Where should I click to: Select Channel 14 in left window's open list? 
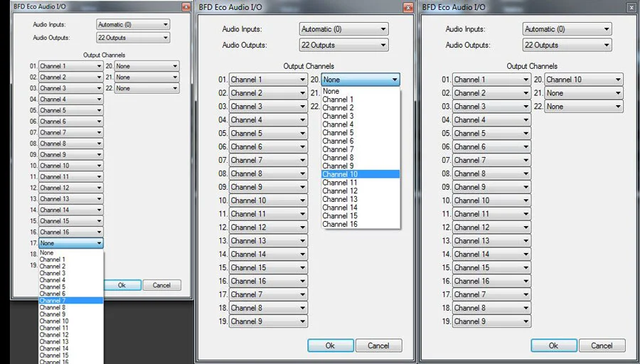[x=71, y=348]
